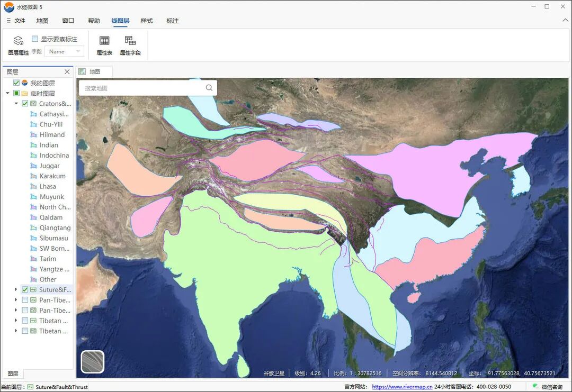Expand the first Pan-Tibe... layer node

click(16, 300)
